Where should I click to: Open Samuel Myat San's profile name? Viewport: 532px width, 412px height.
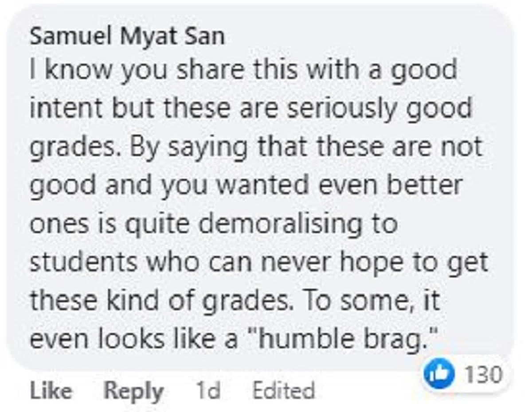127,37
